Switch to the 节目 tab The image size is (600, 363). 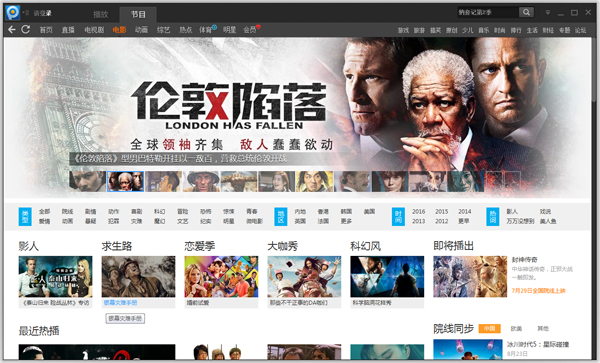tap(138, 15)
